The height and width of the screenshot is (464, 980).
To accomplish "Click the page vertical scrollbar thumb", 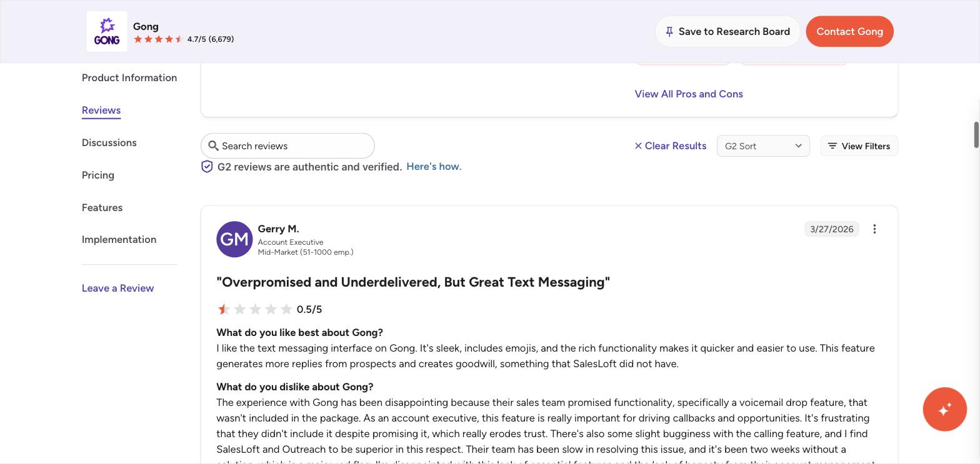I will click(x=976, y=135).
